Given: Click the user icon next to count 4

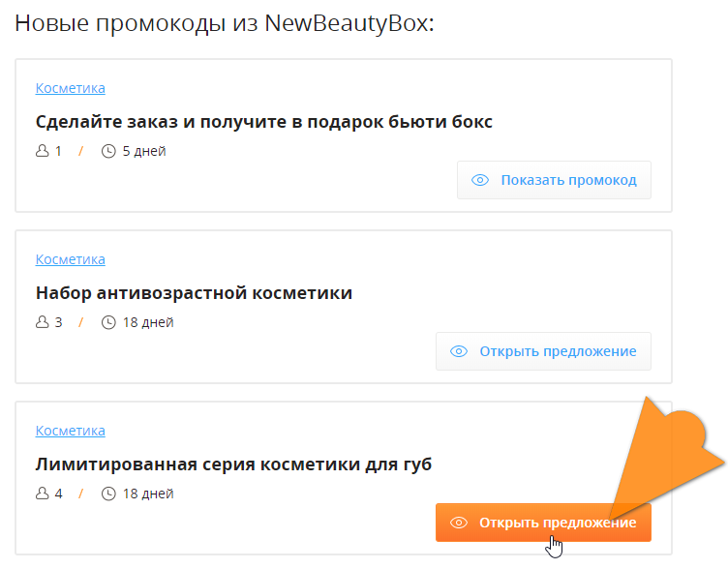Looking at the screenshot, I should tap(43, 494).
